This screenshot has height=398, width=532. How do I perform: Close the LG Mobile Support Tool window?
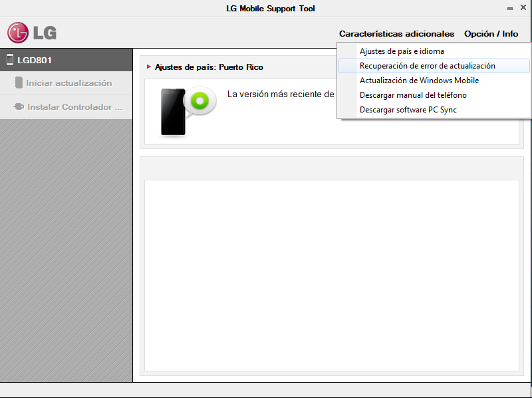523,7
